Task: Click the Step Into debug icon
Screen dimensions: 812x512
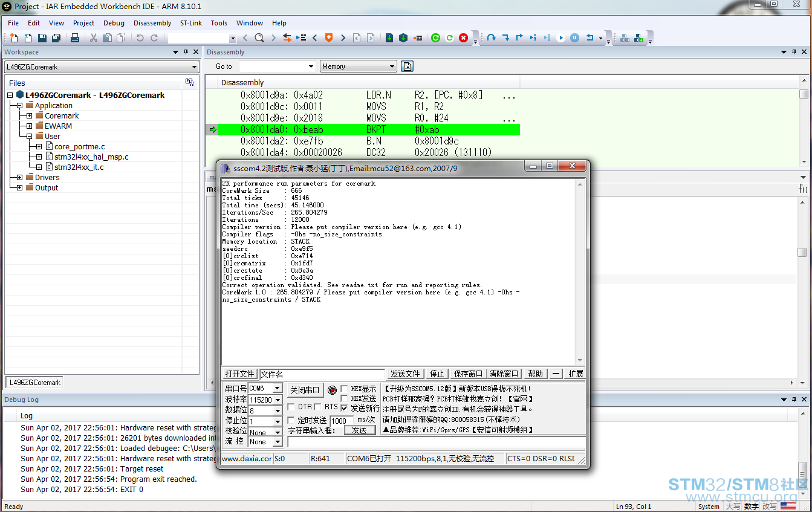Action: [x=505, y=38]
